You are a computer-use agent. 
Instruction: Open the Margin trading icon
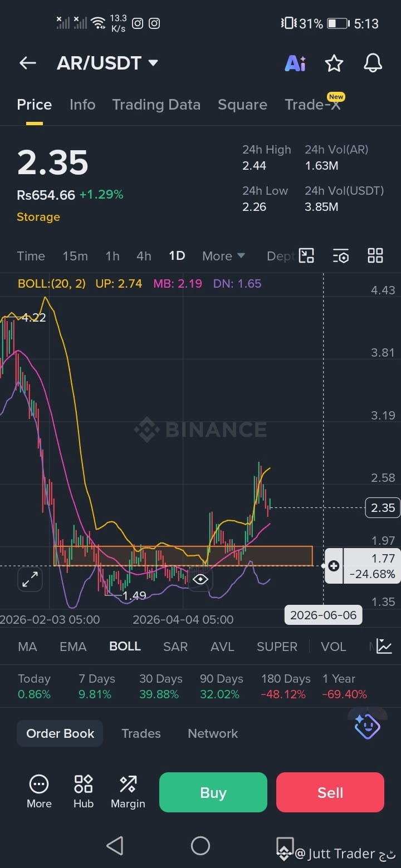[x=128, y=791]
